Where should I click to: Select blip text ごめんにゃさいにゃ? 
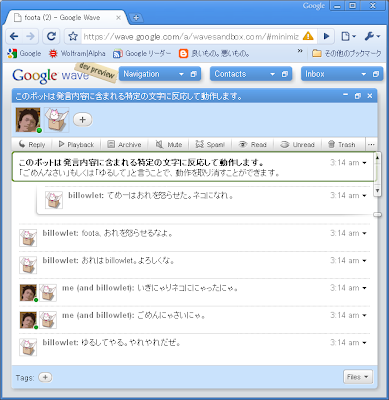coord(171,315)
